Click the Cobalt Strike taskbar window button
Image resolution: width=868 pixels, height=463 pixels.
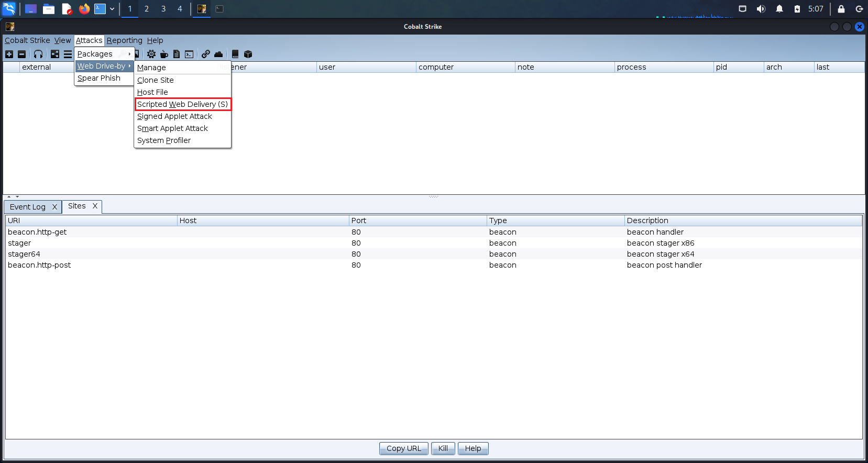point(202,9)
